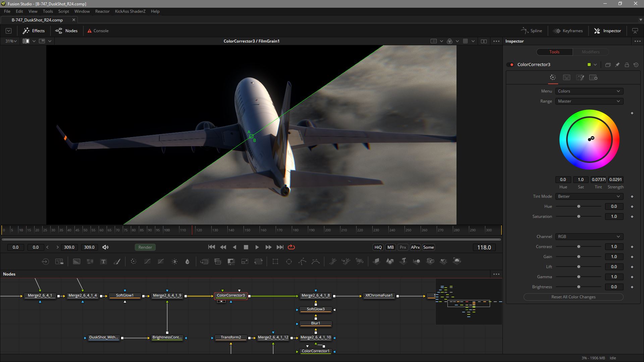Expand the Channel RGB dropdown
The height and width of the screenshot is (362, 644).
pos(589,237)
